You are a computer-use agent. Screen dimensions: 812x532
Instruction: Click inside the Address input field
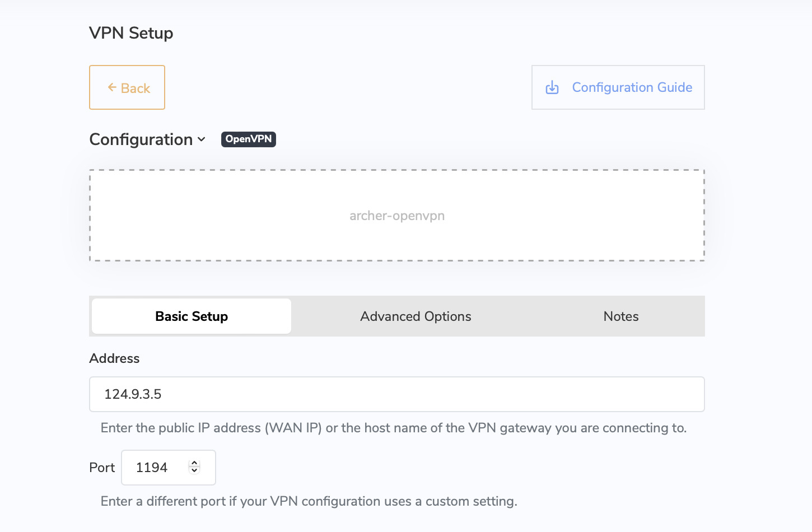[396, 394]
